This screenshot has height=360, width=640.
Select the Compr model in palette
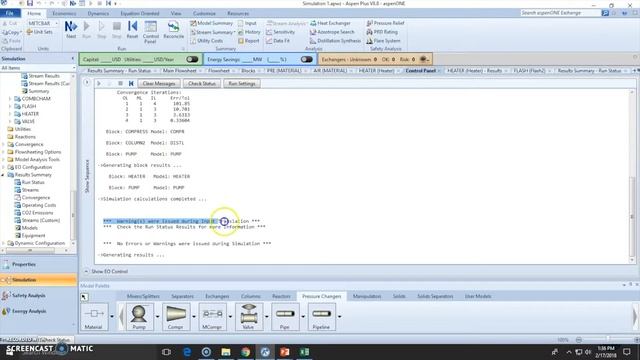coord(176,317)
